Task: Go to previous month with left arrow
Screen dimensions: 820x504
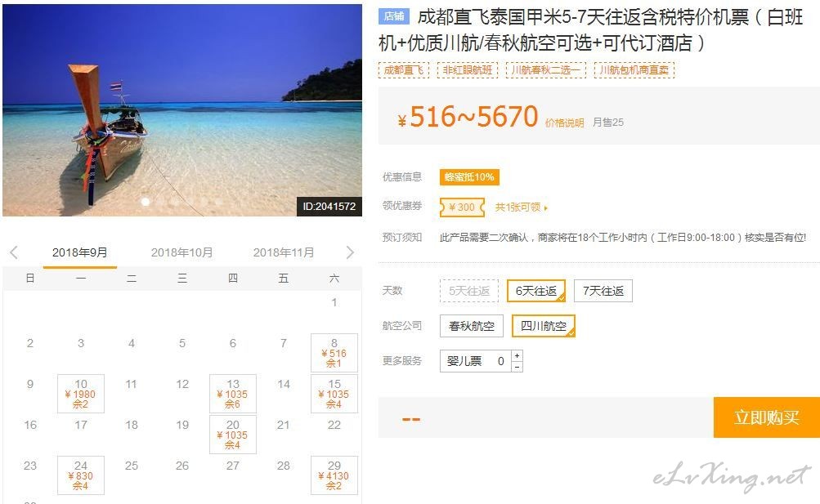Action: click(14, 252)
